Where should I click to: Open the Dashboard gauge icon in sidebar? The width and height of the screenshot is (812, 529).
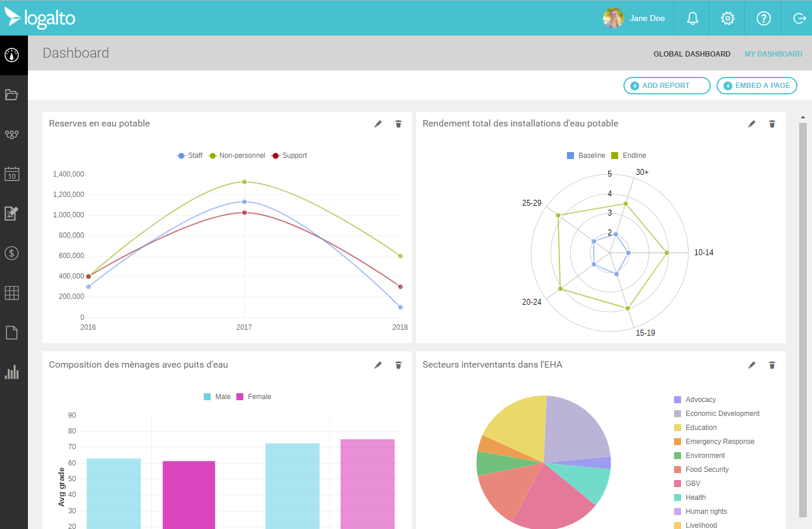[x=12, y=54]
